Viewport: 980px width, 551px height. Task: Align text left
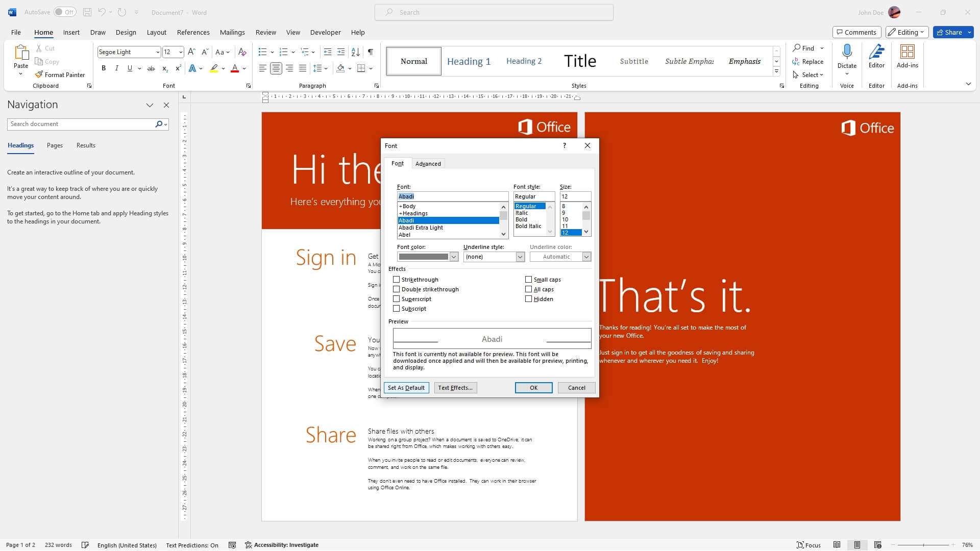coord(262,68)
